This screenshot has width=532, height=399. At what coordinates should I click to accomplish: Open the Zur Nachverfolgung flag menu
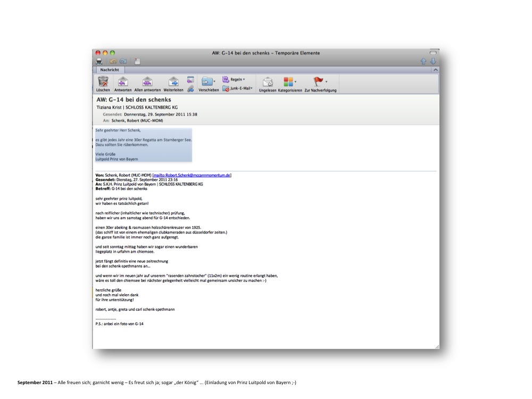pos(320,81)
